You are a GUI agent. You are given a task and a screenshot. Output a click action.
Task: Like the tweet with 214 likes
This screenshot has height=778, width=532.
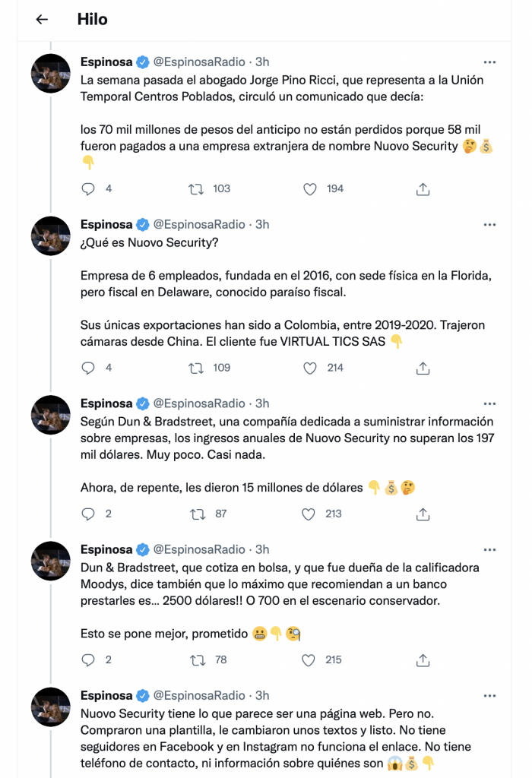(309, 368)
